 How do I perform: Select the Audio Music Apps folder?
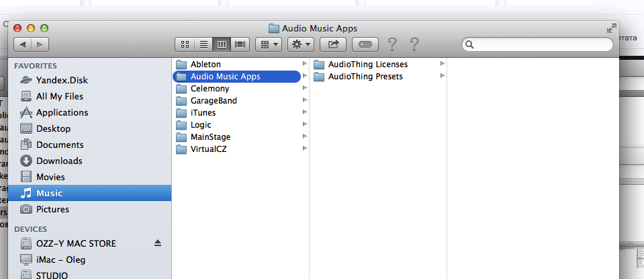[237, 77]
